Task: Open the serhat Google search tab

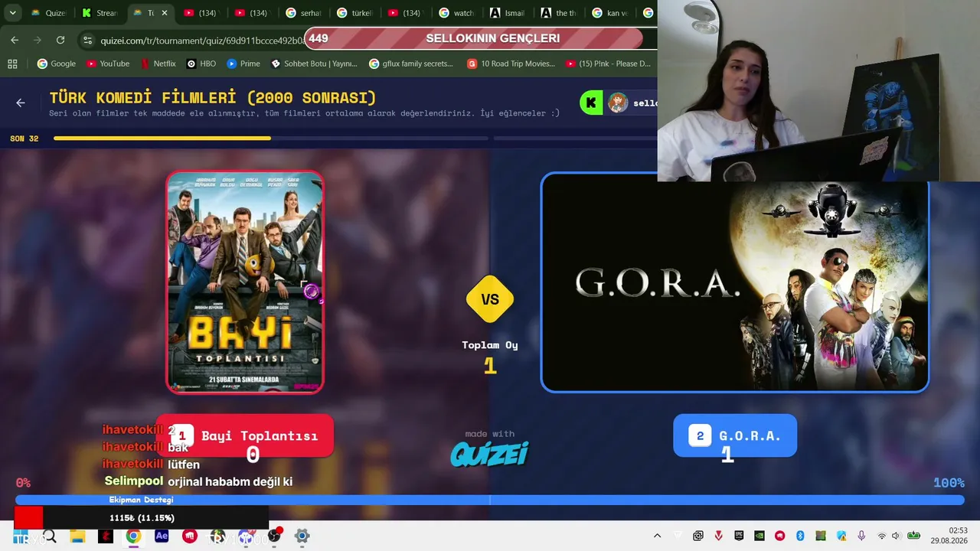Action: (x=303, y=13)
